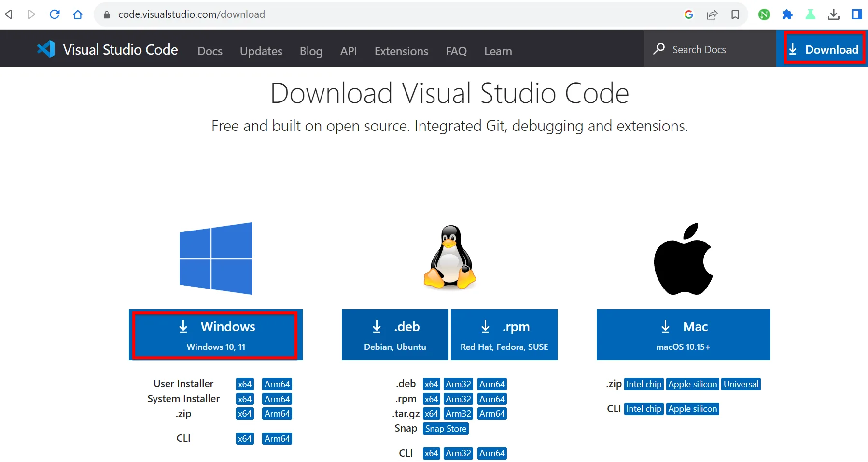Open the extensions puzzle piece menu
Screen dimensions: 868x462
pyautogui.click(x=787, y=14)
